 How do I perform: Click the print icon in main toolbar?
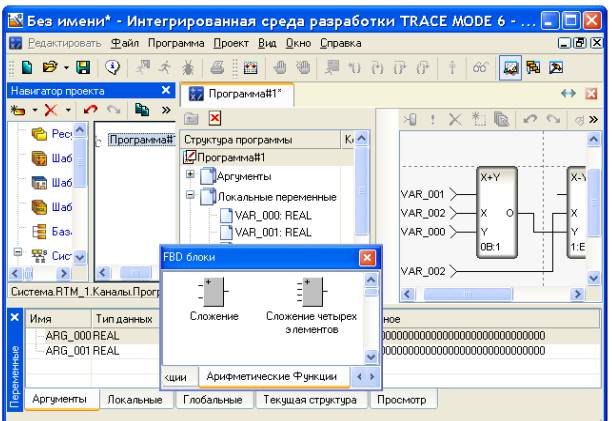click(x=217, y=70)
